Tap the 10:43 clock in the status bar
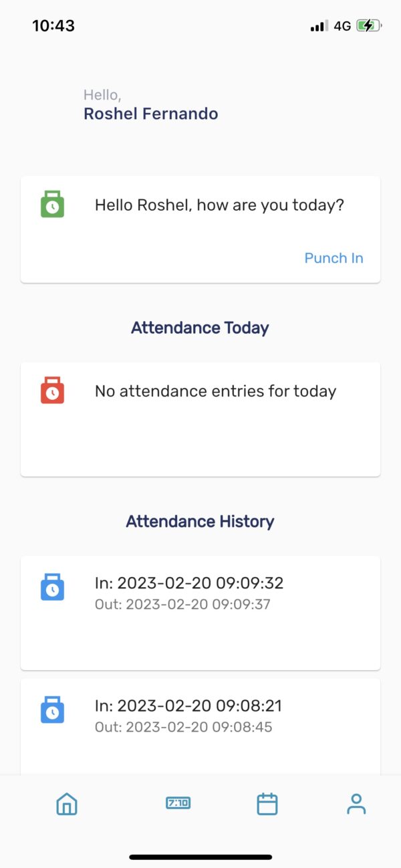Image resolution: width=401 pixels, height=868 pixels. [51, 25]
